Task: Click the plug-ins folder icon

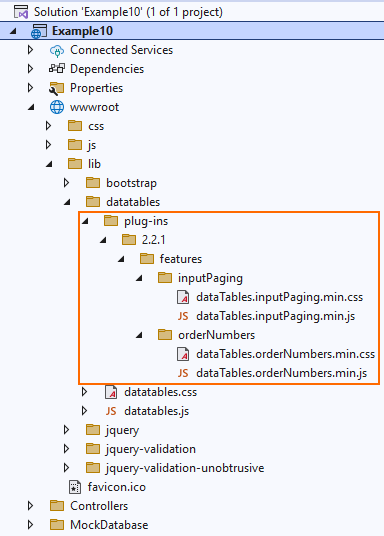Action: (111, 221)
